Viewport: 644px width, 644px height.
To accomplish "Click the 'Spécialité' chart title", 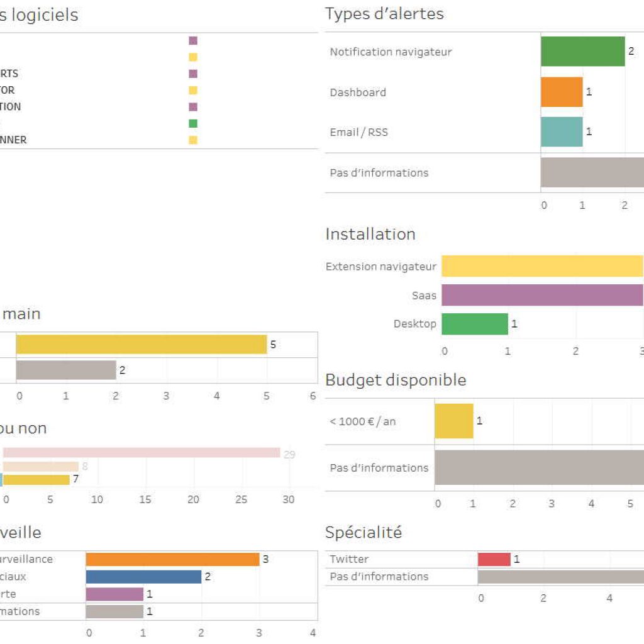I will (x=364, y=532).
